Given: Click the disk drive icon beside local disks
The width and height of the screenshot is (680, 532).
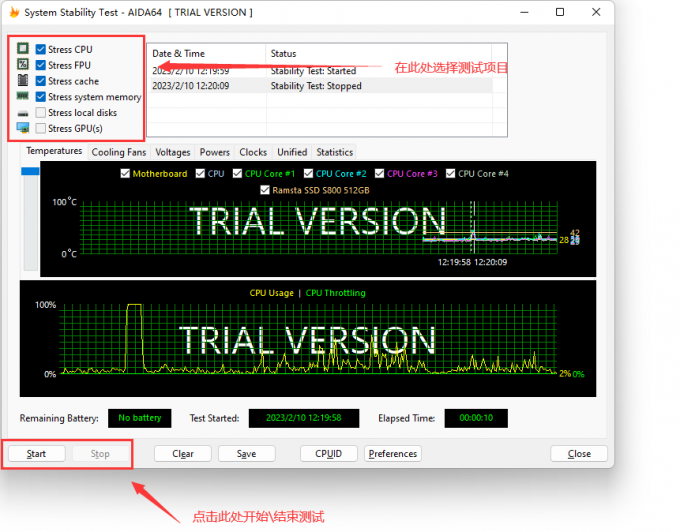Looking at the screenshot, I should coord(23,113).
